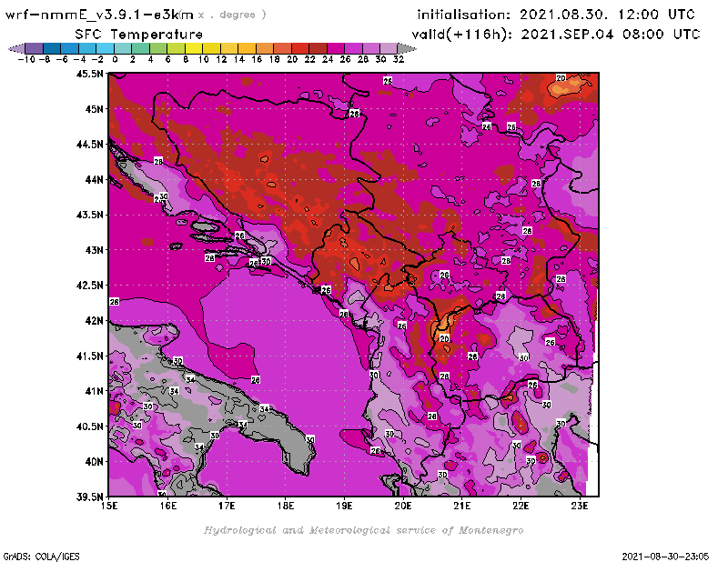
Task: Click the '15E' longitude label
Action: [109, 506]
